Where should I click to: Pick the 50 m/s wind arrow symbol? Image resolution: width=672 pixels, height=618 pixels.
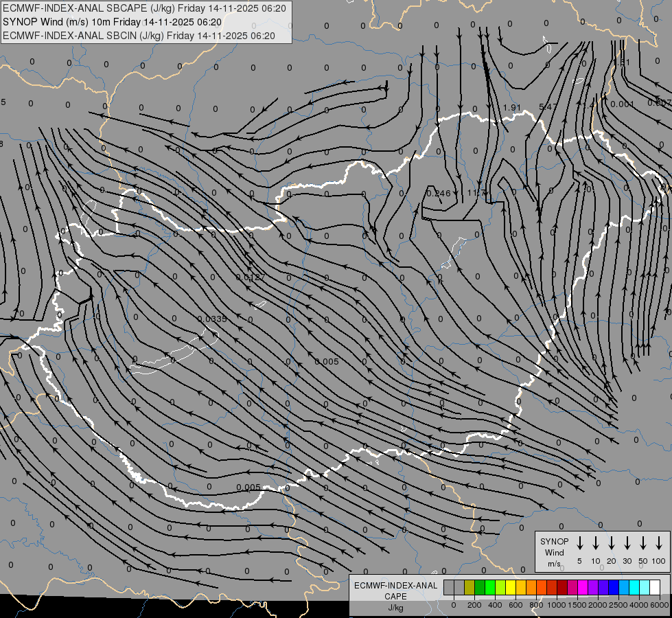click(643, 543)
